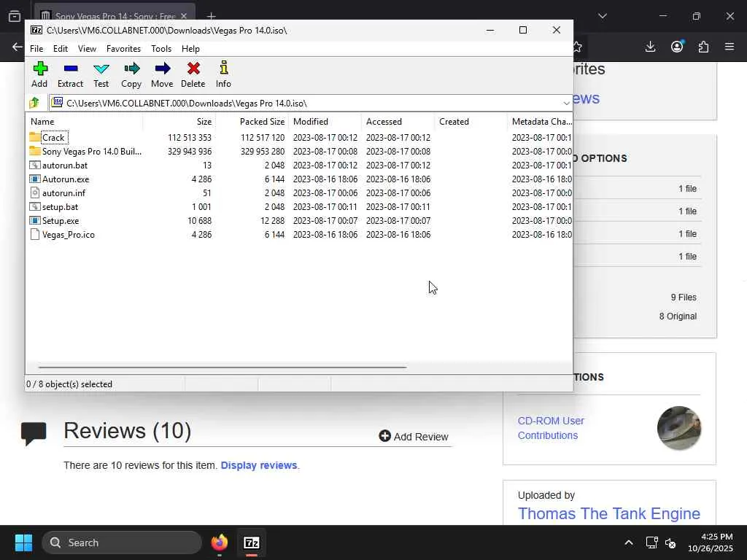Click the horizontal scrollbar in the file list
747x560 pixels.
point(222,367)
